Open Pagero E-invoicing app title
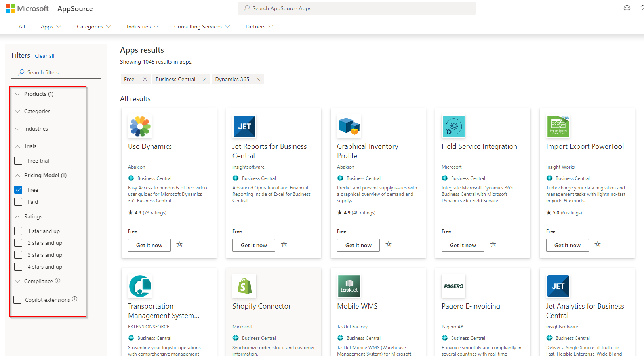Viewport: 644px width, 356px height. (471, 306)
